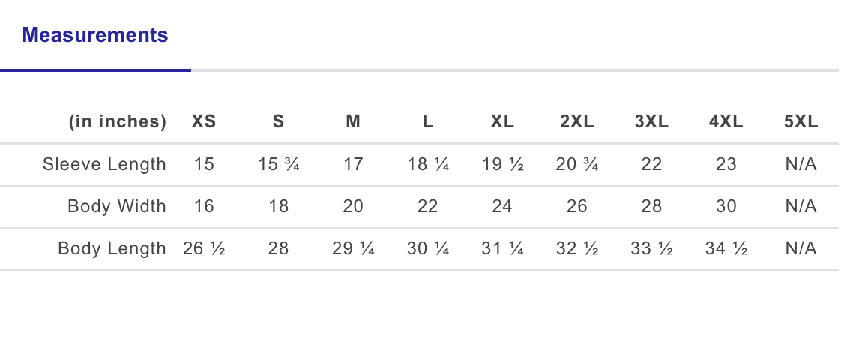Click the 3XL body length value 33 ½
Viewport: 868px width, 357px height.
pos(651,248)
